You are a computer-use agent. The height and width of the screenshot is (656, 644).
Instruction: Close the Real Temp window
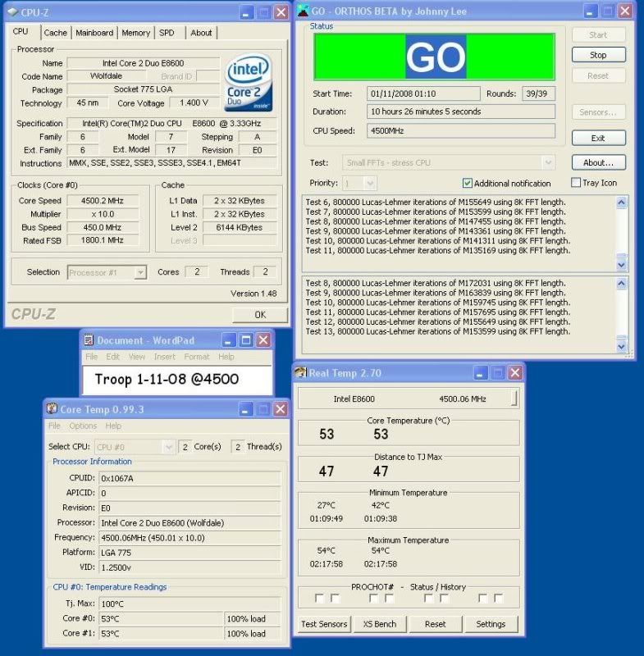[514, 373]
